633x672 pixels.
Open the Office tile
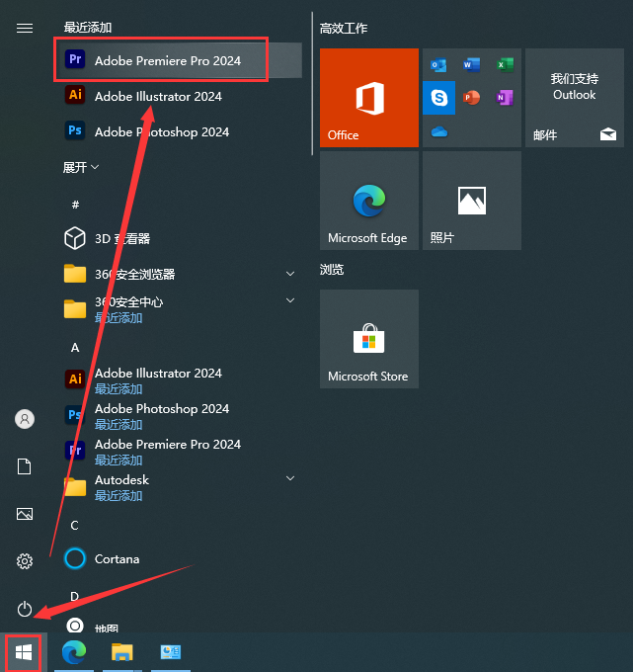point(369,98)
